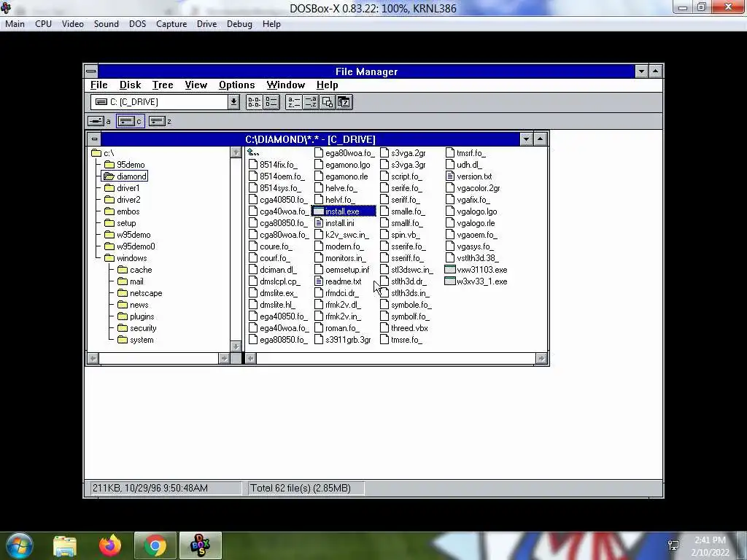Select monitors.in_ file
This screenshot has width=747, height=560.
click(x=340, y=258)
